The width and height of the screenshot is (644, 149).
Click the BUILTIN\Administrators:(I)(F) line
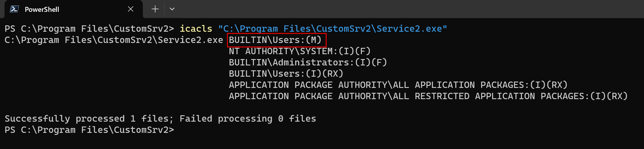pyautogui.click(x=308, y=63)
